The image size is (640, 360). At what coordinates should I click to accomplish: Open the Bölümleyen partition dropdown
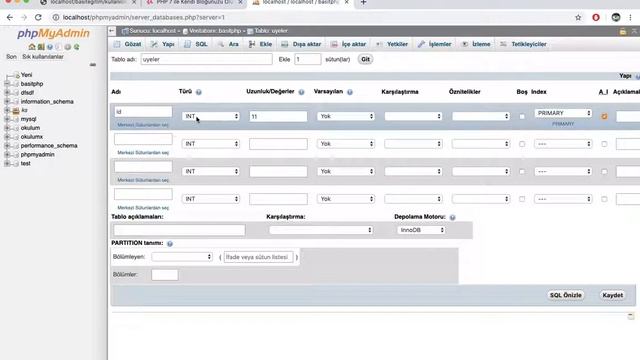[x=182, y=257]
